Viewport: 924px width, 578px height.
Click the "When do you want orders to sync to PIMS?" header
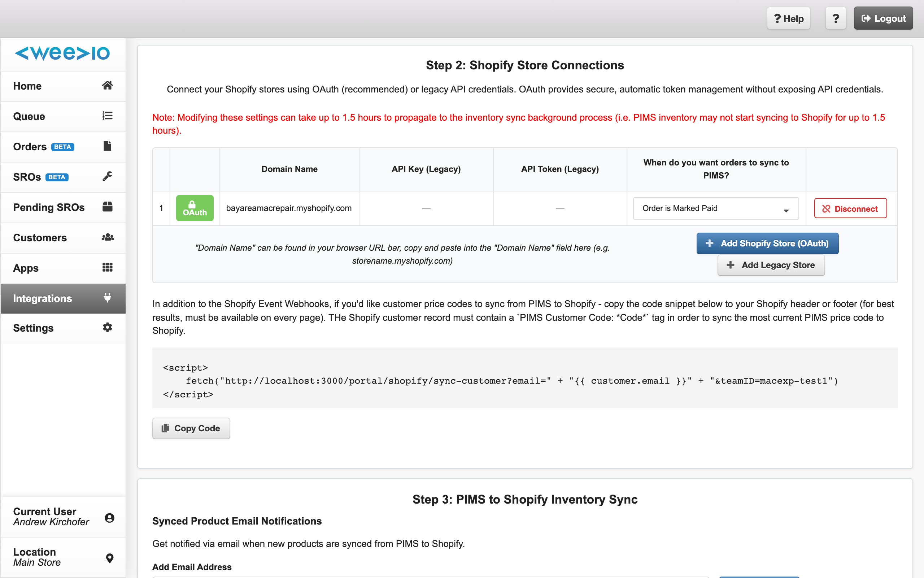(716, 169)
